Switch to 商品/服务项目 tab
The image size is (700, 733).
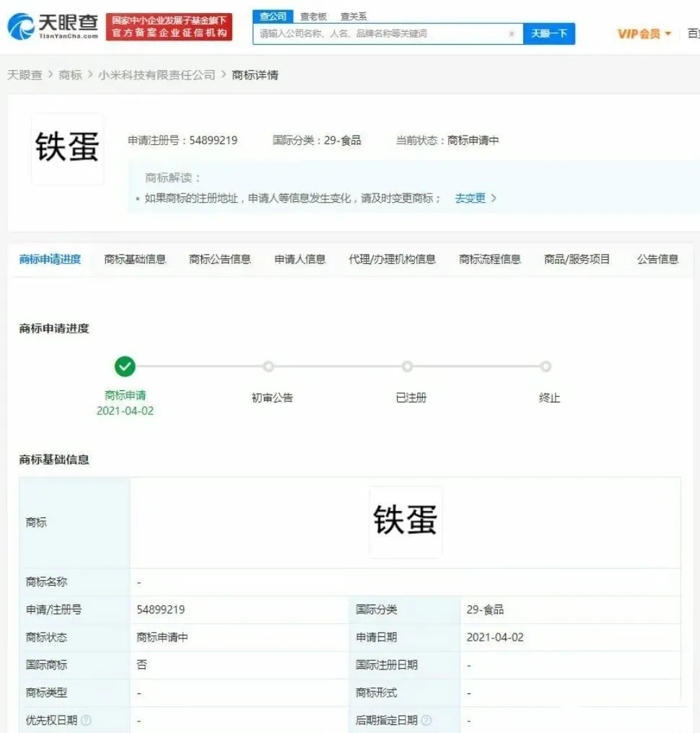[577, 260]
